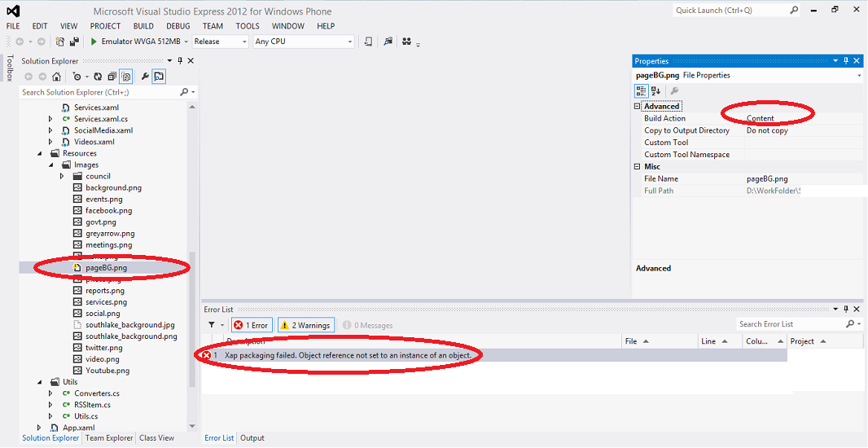The height and width of the screenshot is (448, 868).
Task: Expand the Converters.cs node
Action: tap(51, 393)
